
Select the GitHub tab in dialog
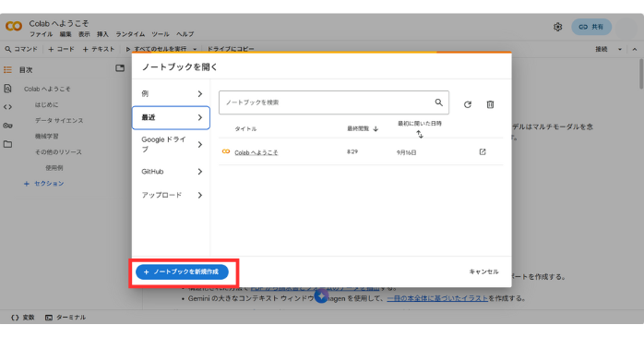tap(171, 172)
